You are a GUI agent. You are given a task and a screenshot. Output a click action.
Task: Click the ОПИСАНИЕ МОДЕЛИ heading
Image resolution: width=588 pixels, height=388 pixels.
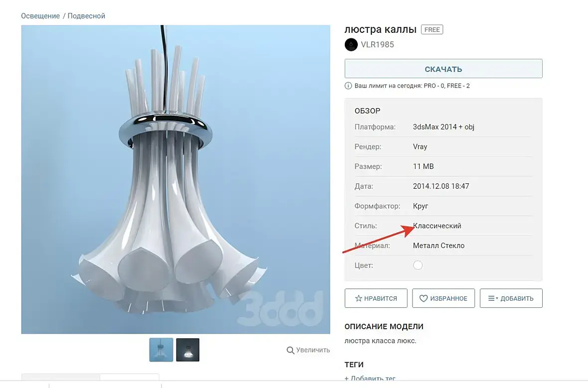click(384, 327)
